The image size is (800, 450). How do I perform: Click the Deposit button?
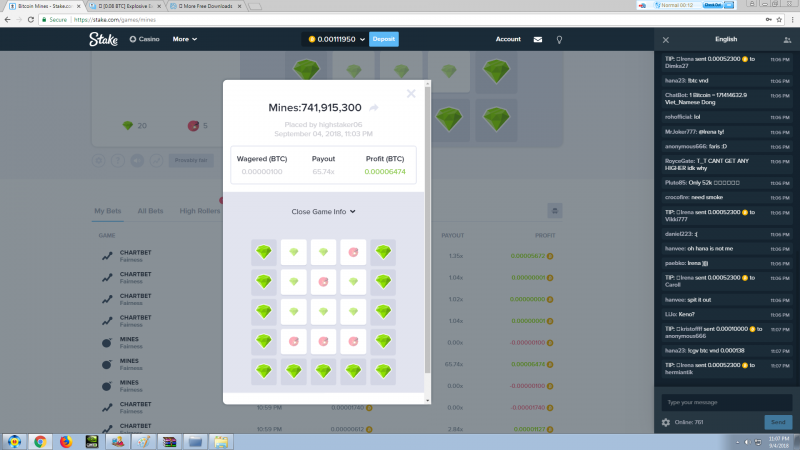pos(384,39)
